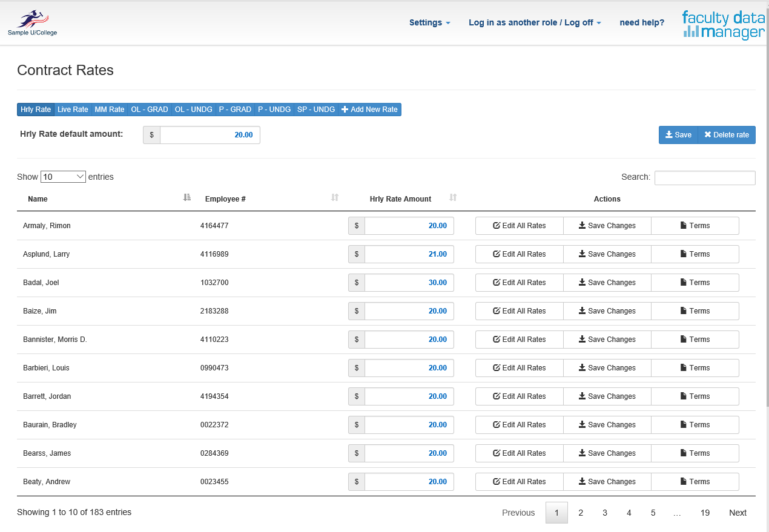Image resolution: width=769 pixels, height=532 pixels.
Task: Open Terms for Bearss, James
Action: (x=695, y=453)
